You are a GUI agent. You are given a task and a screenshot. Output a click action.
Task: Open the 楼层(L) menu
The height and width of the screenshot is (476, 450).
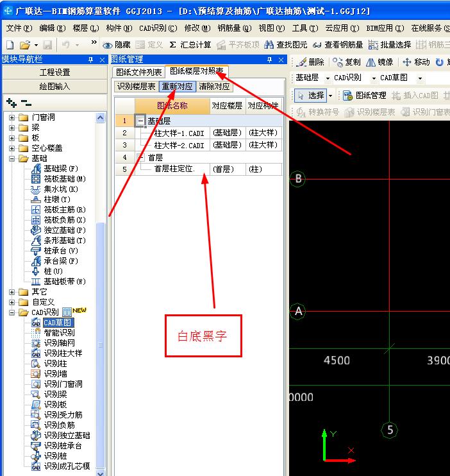(x=85, y=28)
